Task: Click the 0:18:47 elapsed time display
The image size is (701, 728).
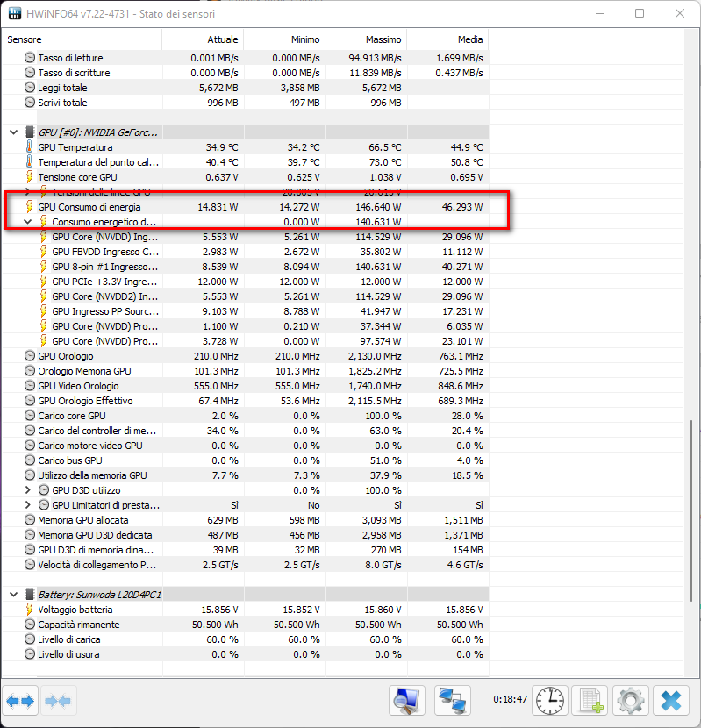Action: (510, 699)
